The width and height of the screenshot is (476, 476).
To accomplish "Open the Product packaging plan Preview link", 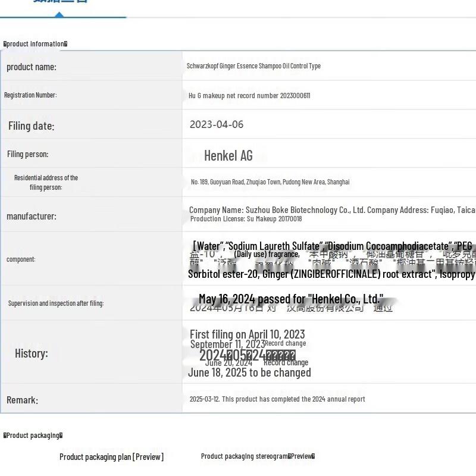I will point(111,456).
